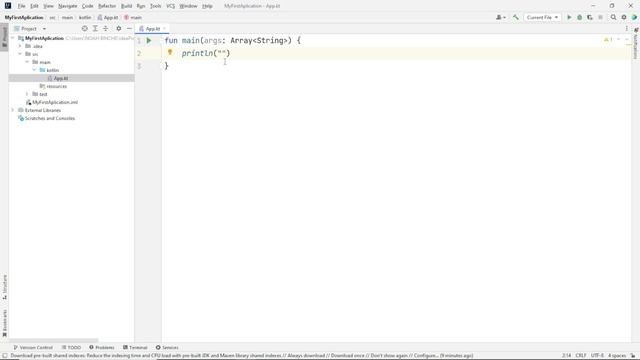Open the Tools menu

[x=156, y=6]
